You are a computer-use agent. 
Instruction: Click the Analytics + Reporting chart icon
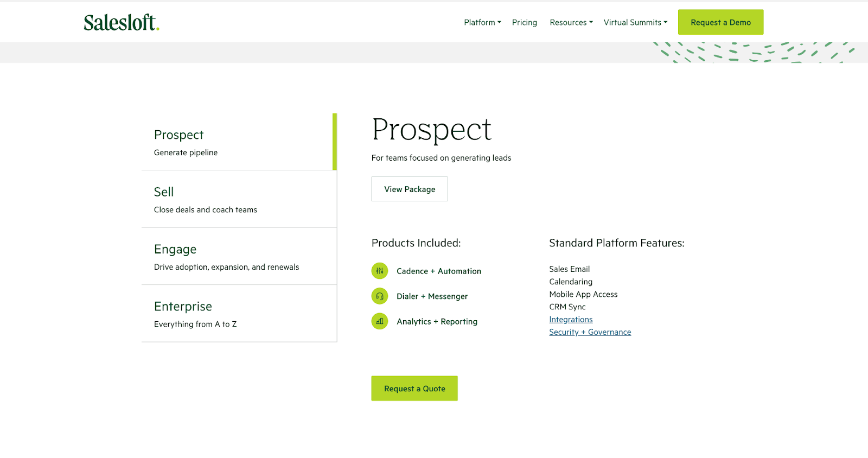380,321
